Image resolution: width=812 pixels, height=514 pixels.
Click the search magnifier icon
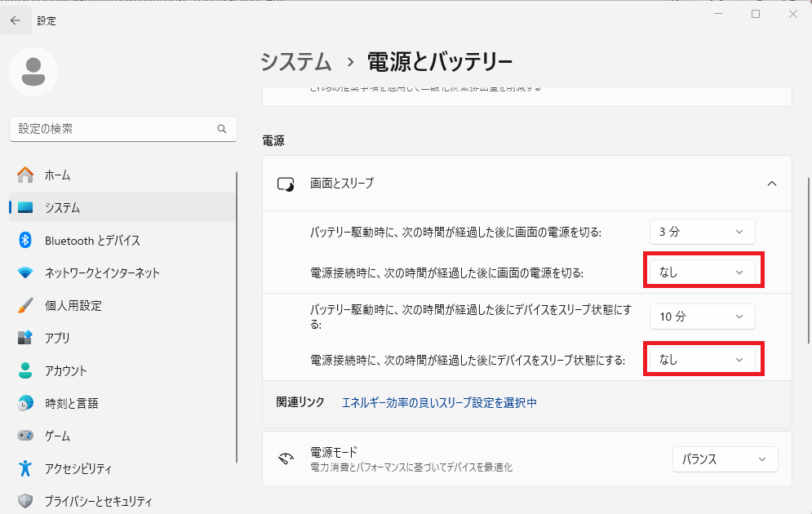[x=222, y=129]
